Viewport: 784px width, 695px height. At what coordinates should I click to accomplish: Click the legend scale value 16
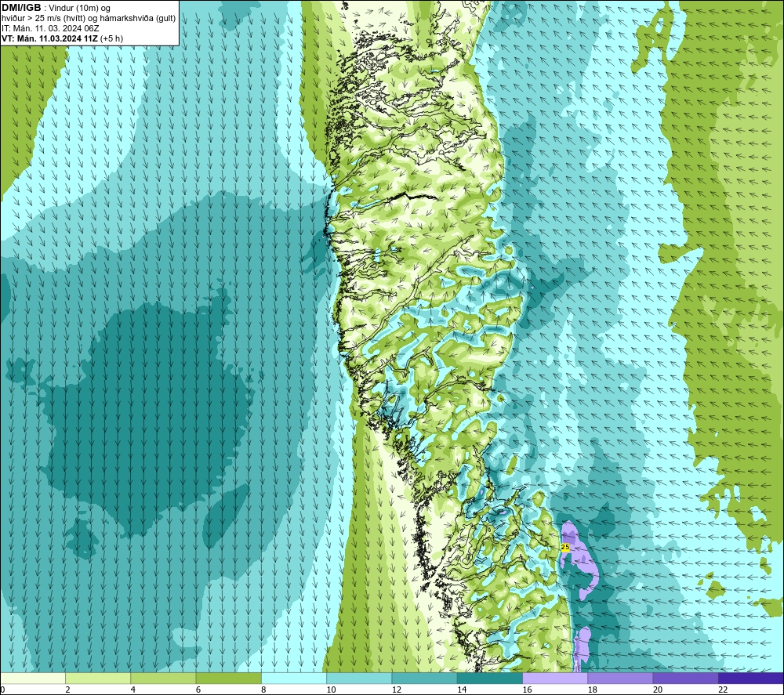pos(527,690)
